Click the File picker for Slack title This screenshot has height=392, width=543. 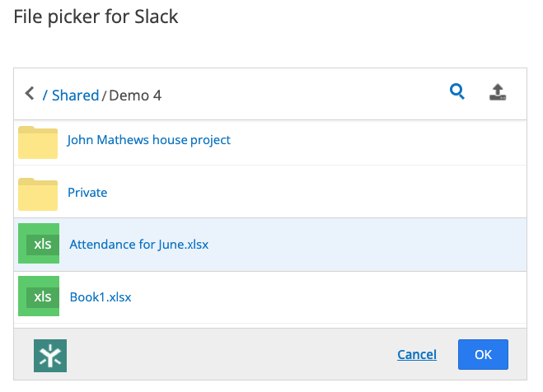[96, 16]
